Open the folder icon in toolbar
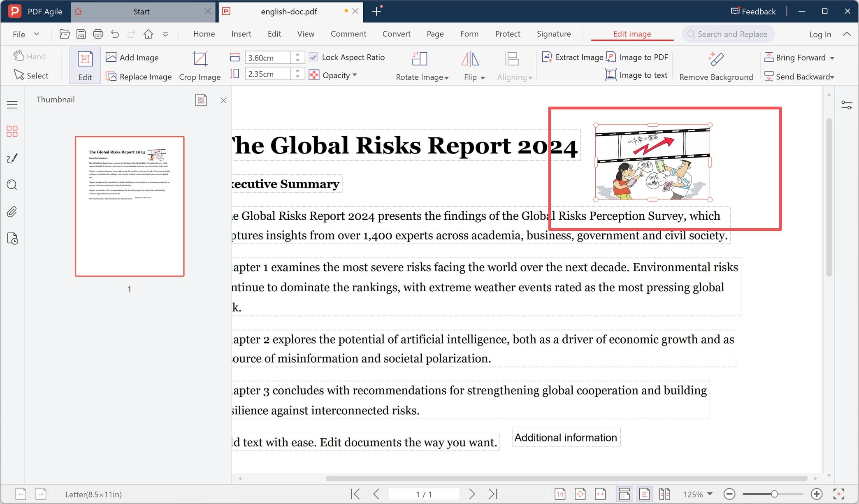This screenshot has width=859, height=504. 65,34
